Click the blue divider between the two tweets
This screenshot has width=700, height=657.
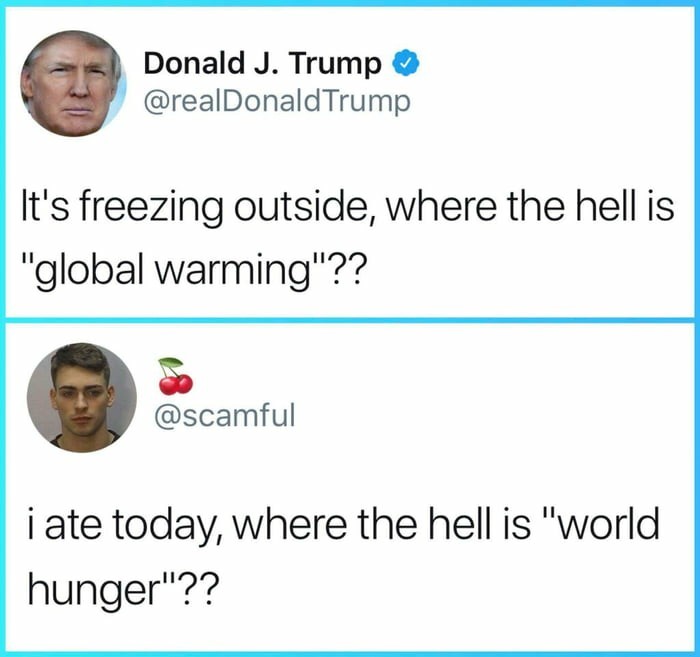[350, 320]
